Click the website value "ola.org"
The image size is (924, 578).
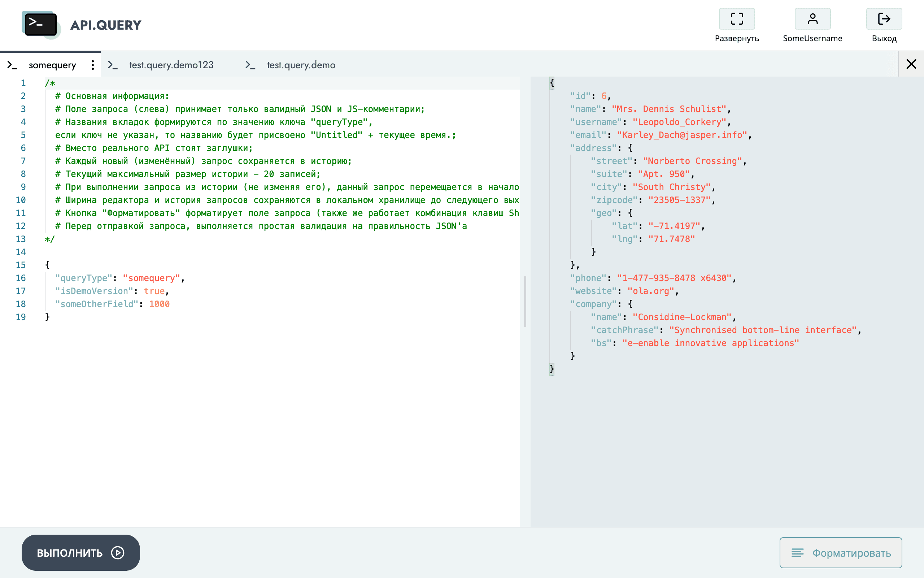[650, 291]
